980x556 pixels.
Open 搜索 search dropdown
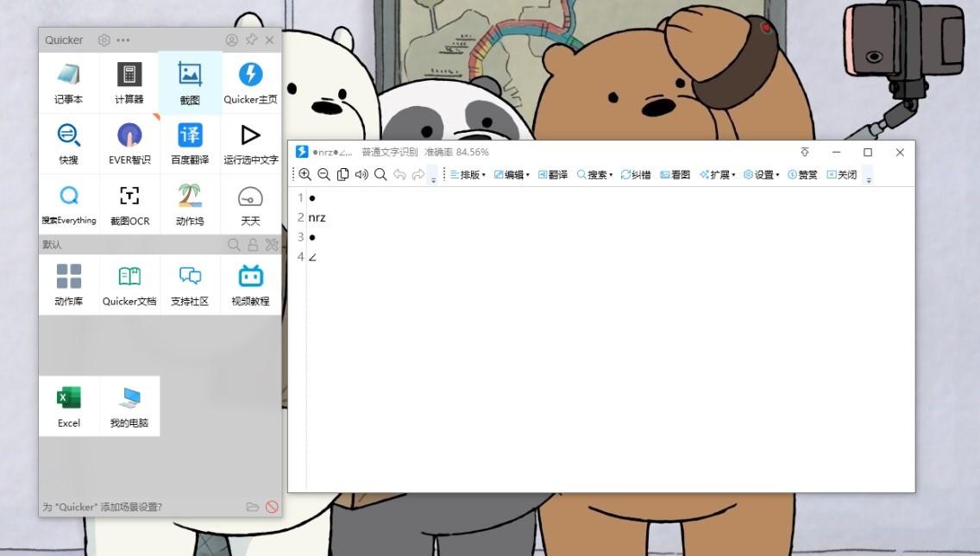pos(594,175)
